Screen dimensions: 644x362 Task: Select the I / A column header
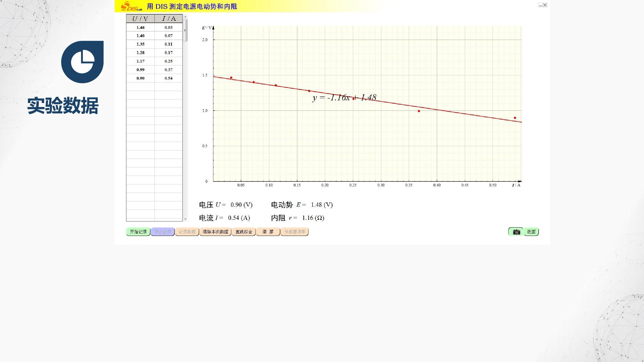click(x=169, y=19)
